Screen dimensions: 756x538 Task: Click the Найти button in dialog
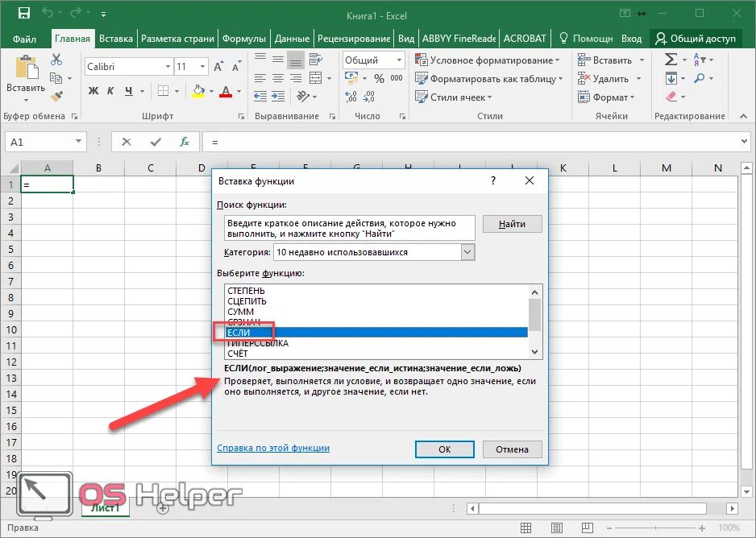[512, 224]
